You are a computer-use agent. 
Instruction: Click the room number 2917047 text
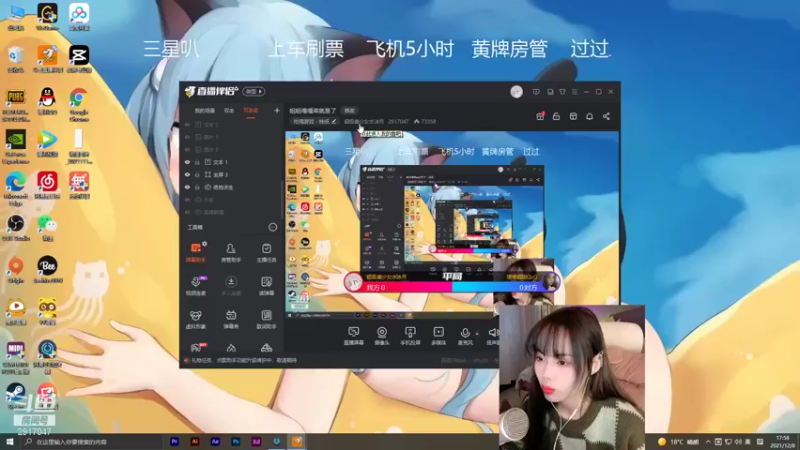click(398, 121)
